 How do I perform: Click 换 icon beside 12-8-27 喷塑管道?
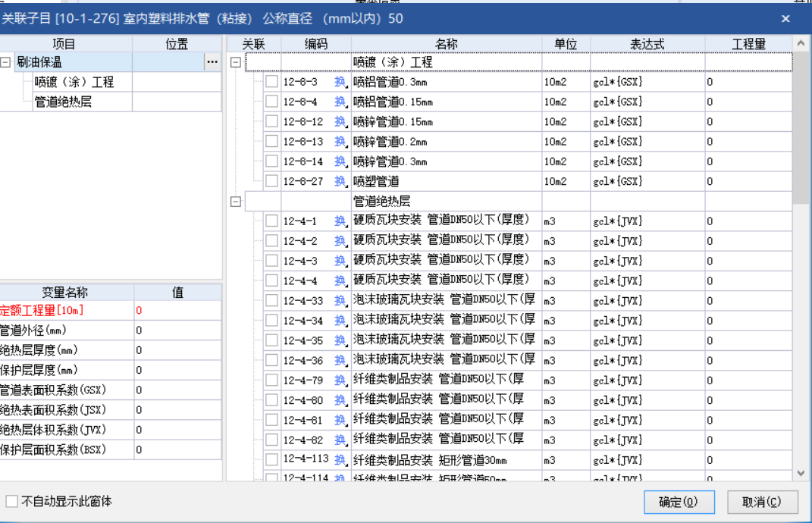tap(340, 180)
